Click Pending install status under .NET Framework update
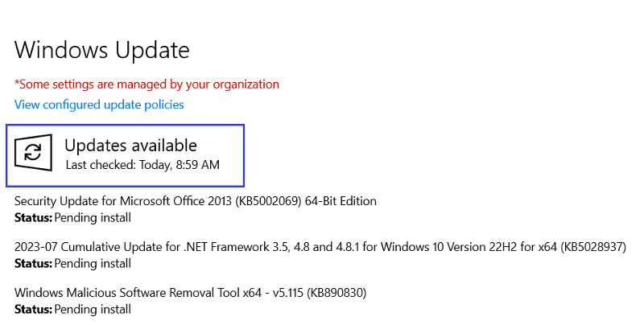The height and width of the screenshot is (325, 644). (93, 263)
